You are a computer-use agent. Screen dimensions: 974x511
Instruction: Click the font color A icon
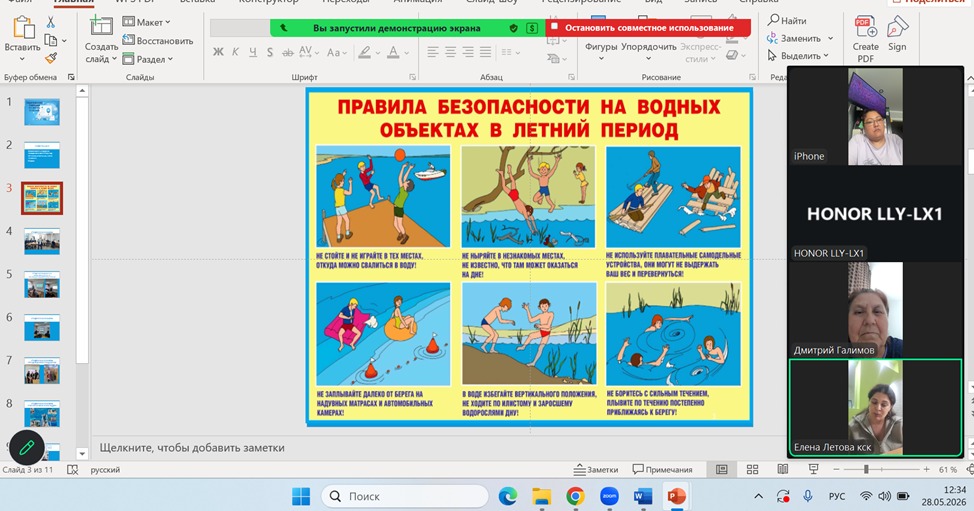pos(393,52)
